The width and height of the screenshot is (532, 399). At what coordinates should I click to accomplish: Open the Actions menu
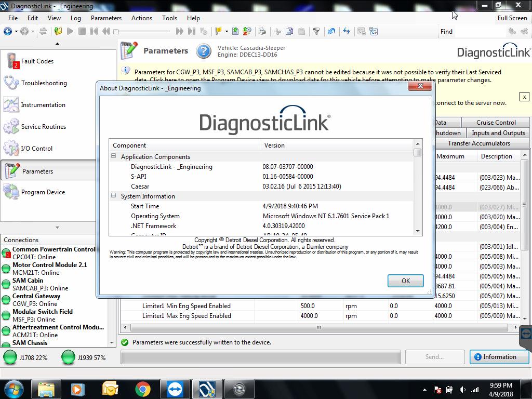142,18
